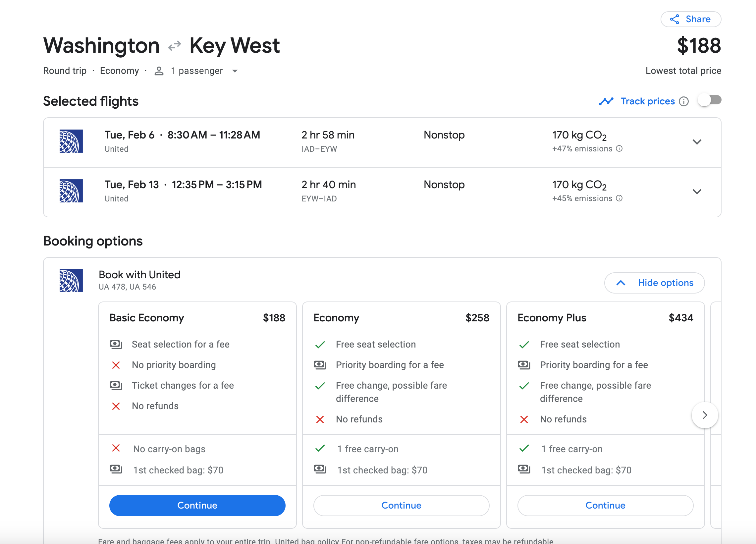Click United logo in Book with United

[x=71, y=280]
